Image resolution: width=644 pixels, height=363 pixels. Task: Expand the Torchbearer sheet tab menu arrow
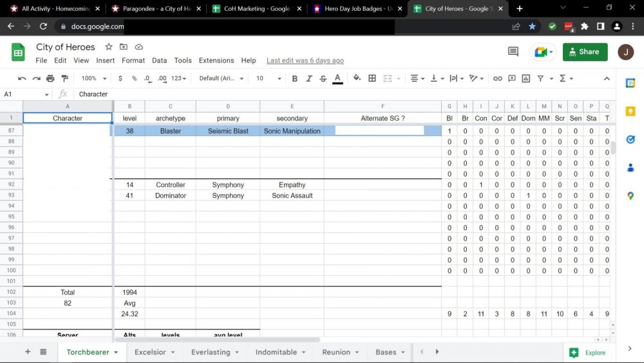116,353
